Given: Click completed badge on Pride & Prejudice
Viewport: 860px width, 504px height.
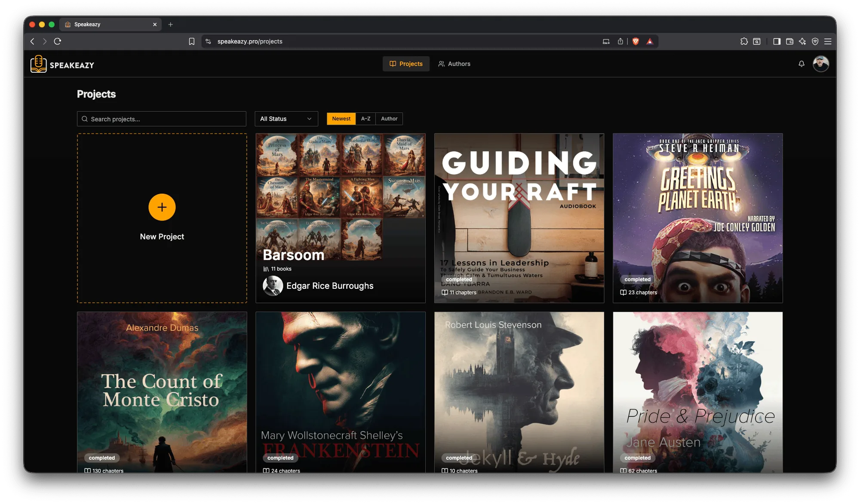Looking at the screenshot, I should click(637, 458).
